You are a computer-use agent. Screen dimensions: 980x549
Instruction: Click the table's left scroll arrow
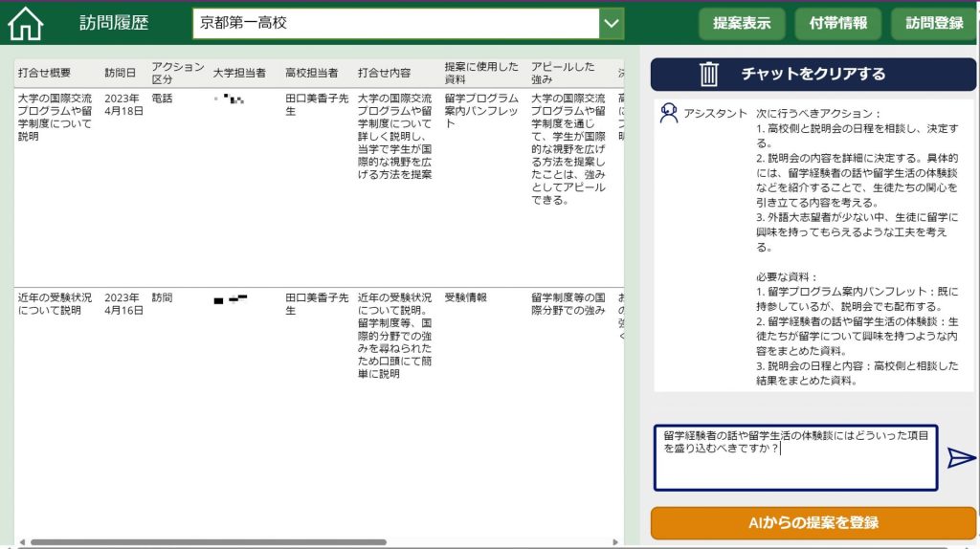coord(20,542)
